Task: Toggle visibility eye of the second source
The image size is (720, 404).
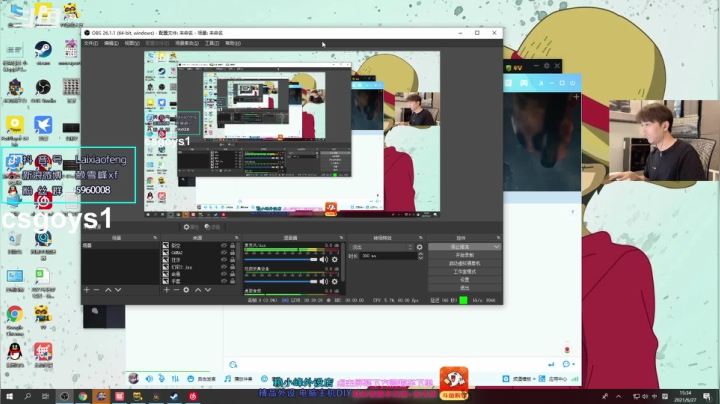Action: point(224,252)
